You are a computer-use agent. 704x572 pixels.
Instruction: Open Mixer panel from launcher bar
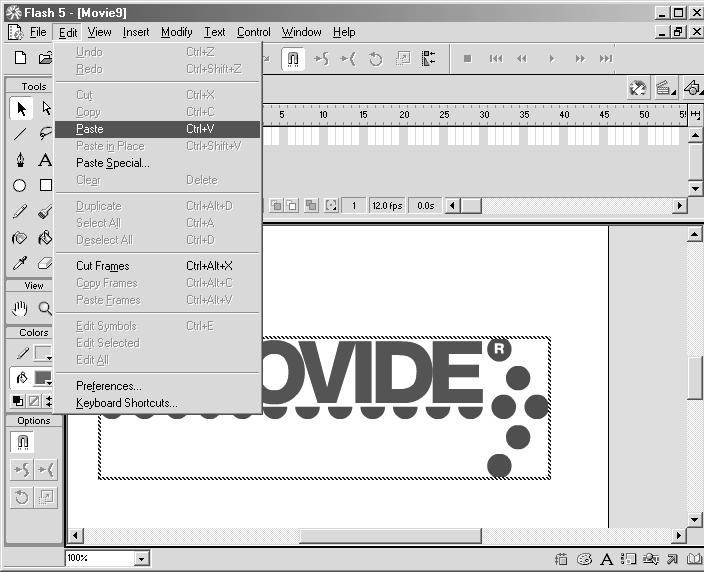[584, 559]
